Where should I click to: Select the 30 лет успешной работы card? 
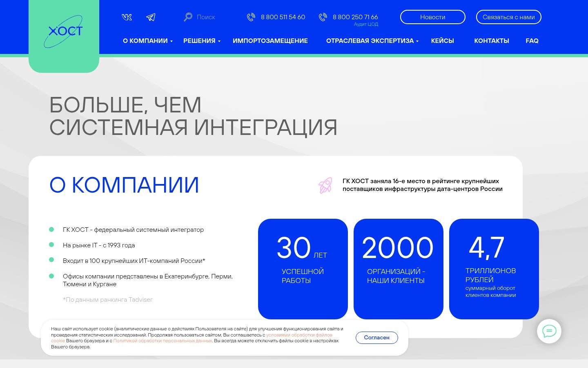(x=303, y=269)
